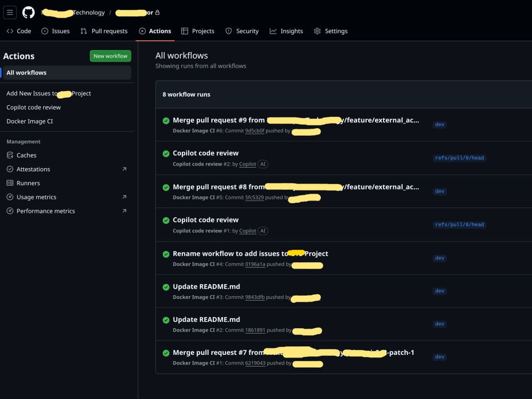Click success icon for pull request #7 run
This screenshot has width=532, height=399.
pyautogui.click(x=166, y=353)
